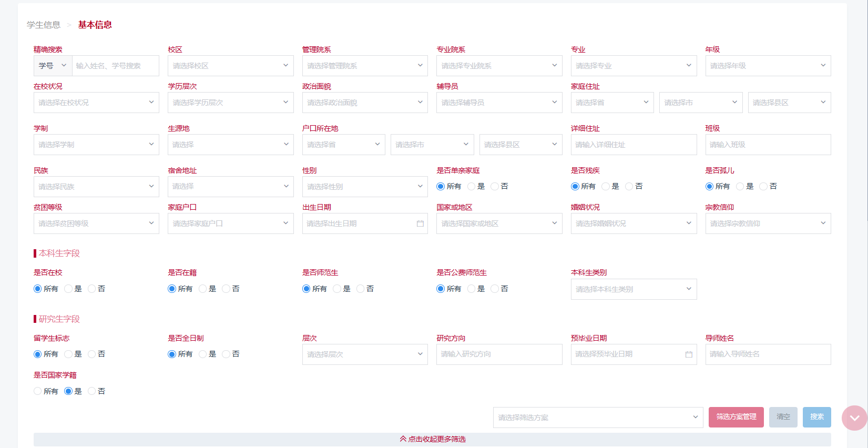
Task: Open the 生源地 dropdown
Action: pos(231,145)
